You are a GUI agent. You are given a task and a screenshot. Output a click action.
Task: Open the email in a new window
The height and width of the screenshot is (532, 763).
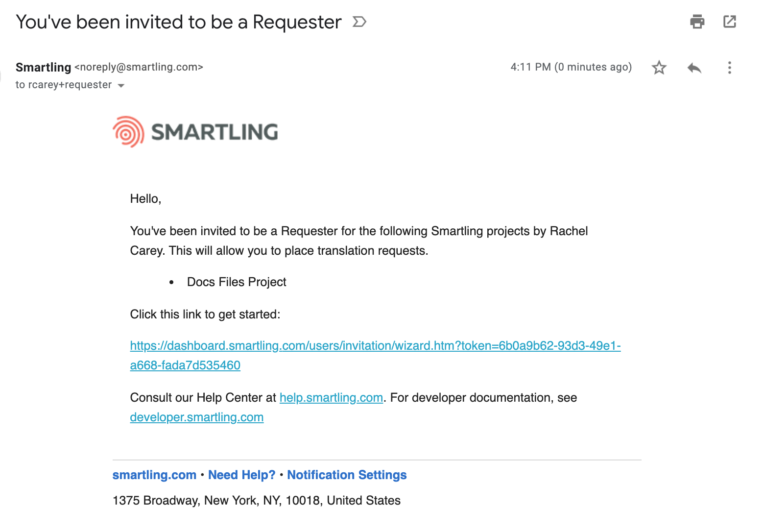click(730, 22)
